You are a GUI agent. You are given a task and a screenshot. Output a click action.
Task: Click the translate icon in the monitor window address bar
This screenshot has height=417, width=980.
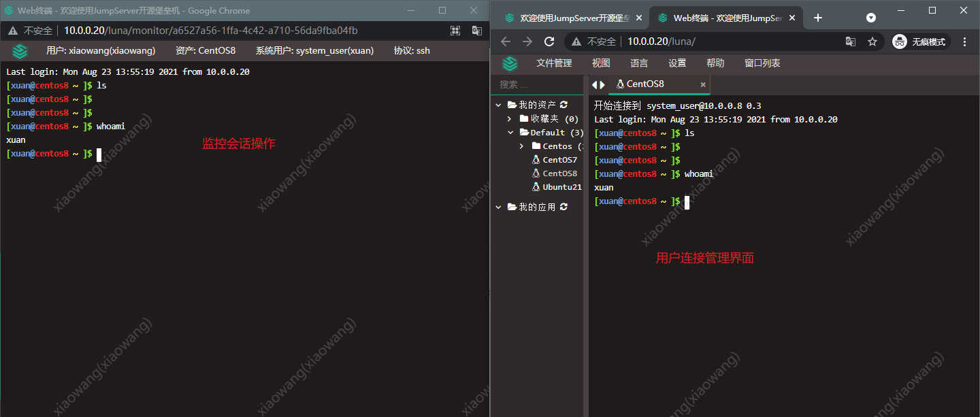coord(476,31)
